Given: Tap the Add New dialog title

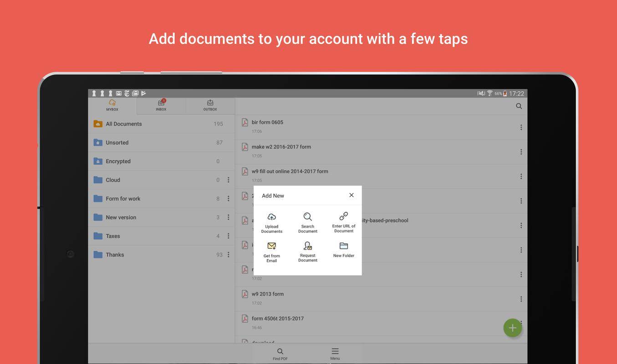Looking at the screenshot, I should (x=273, y=196).
